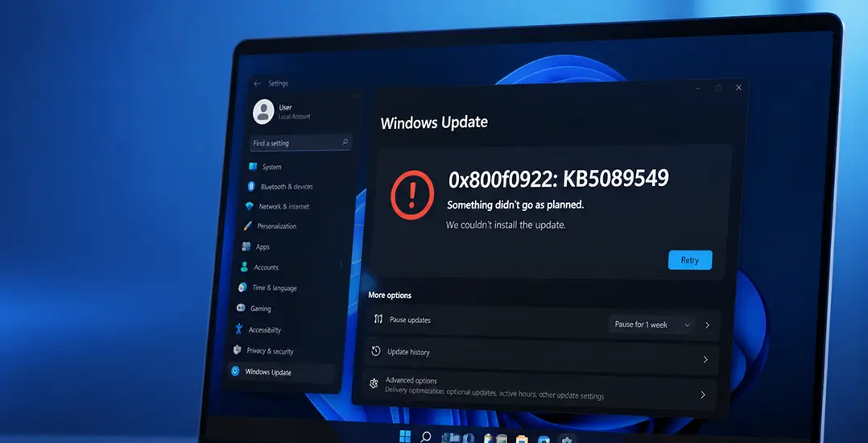Click the gear icon beside Advanced options
This screenshot has height=443, width=868.
click(x=374, y=383)
